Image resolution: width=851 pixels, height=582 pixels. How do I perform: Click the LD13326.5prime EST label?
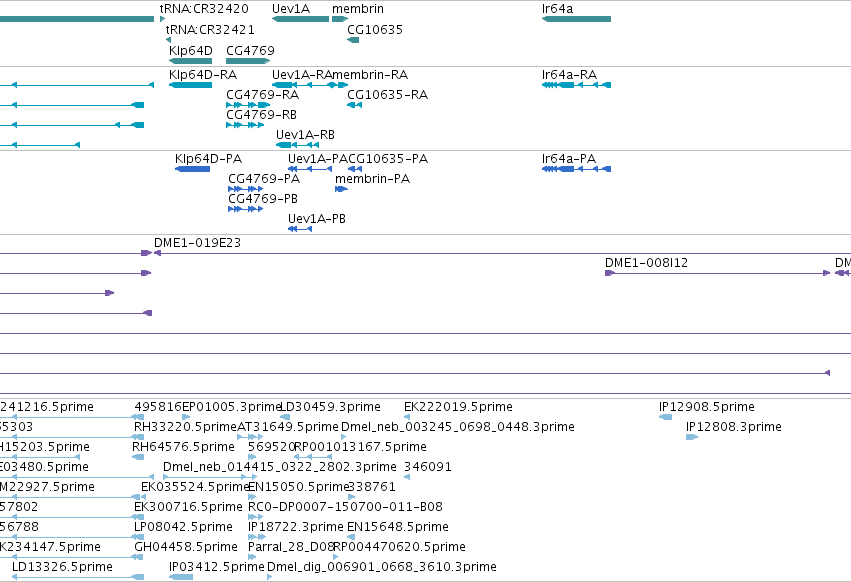(62, 567)
